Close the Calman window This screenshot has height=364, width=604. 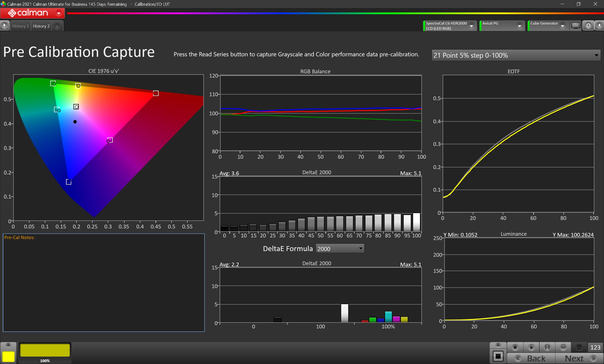(595, 4)
